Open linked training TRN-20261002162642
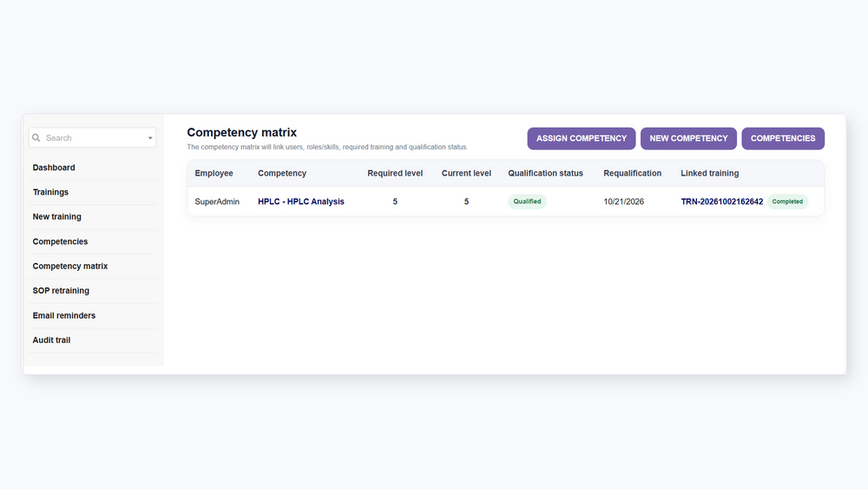 coord(722,202)
